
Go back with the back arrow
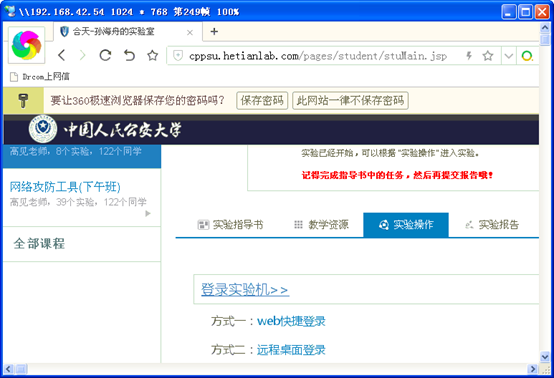pyautogui.click(x=62, y=55)
